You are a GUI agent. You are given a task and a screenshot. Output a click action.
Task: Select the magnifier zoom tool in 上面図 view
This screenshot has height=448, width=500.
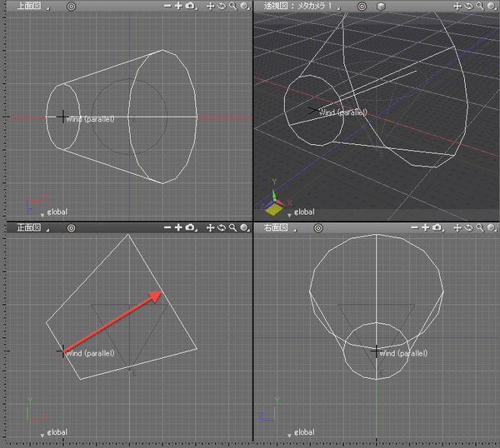tap(233, 7)
